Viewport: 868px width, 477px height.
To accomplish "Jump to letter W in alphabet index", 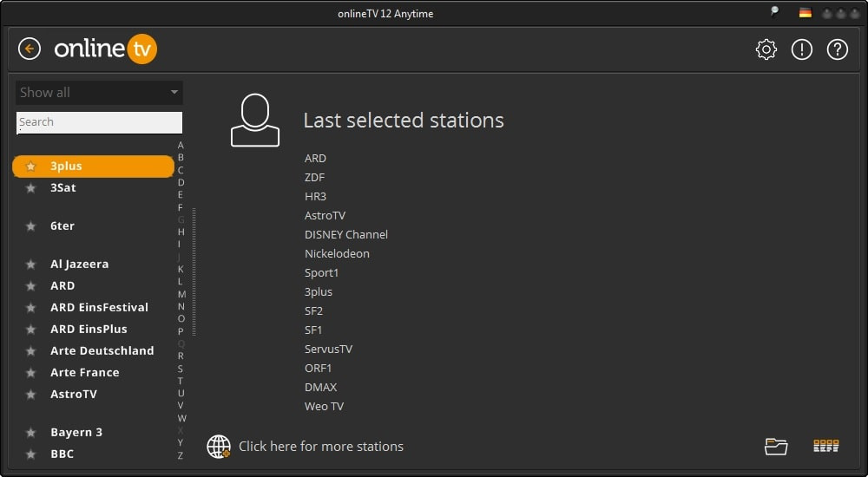I will point(181,418).
